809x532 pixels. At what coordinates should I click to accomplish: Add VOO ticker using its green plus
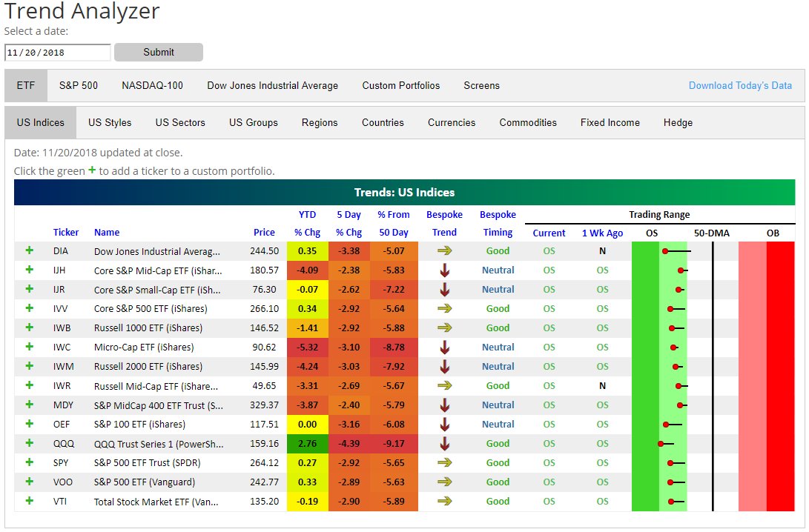[x=30, y=482]
